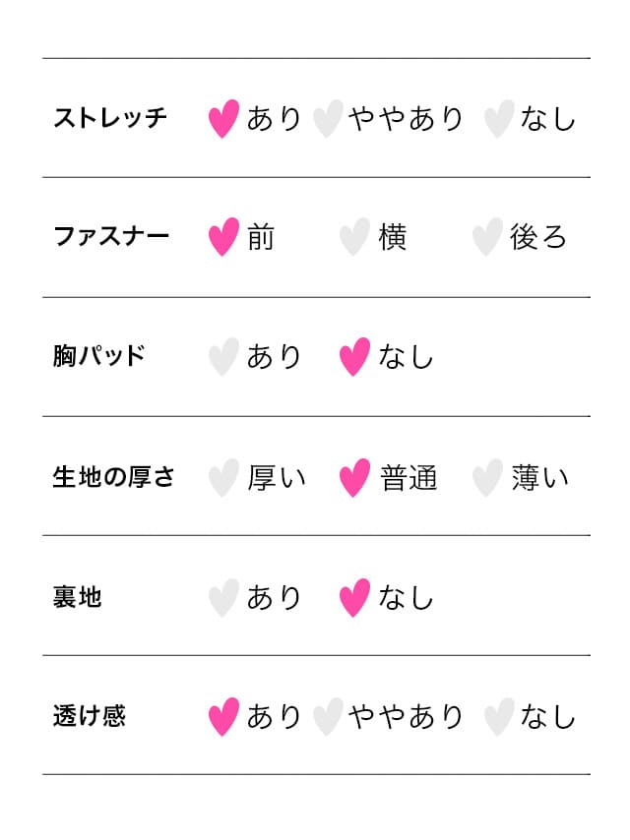630x840 pixels.
Task: Click the ファスナー row label
Action: coord(111,237)
